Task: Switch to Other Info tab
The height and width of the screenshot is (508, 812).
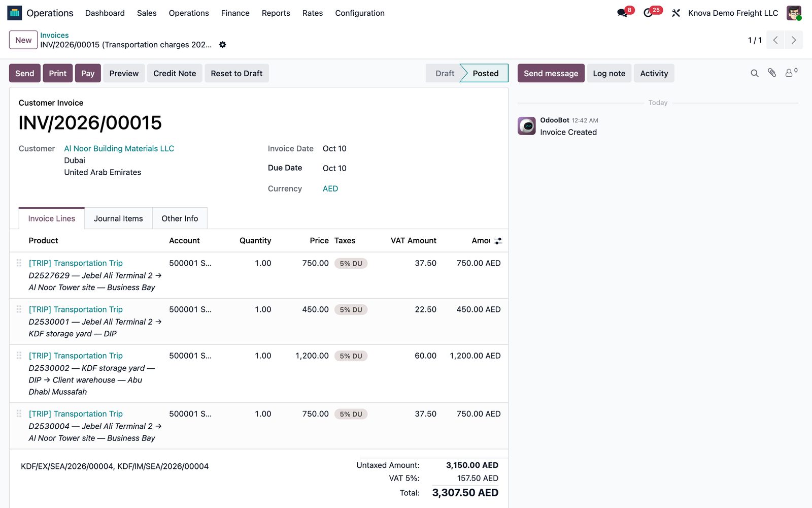Action: (180, 218)
